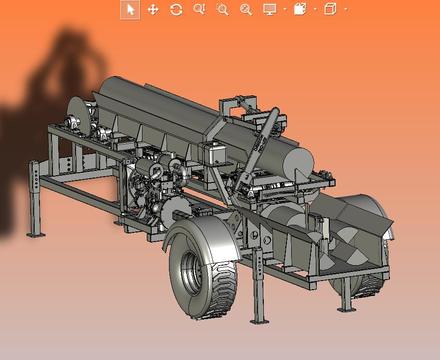Expand the dropdown arrow beside monitor icon

coord(285,9)
